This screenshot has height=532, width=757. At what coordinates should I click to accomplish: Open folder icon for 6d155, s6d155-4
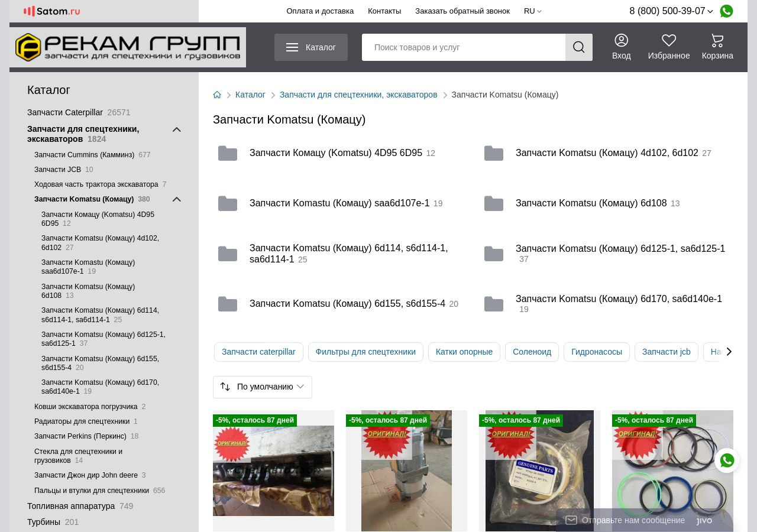228,304
